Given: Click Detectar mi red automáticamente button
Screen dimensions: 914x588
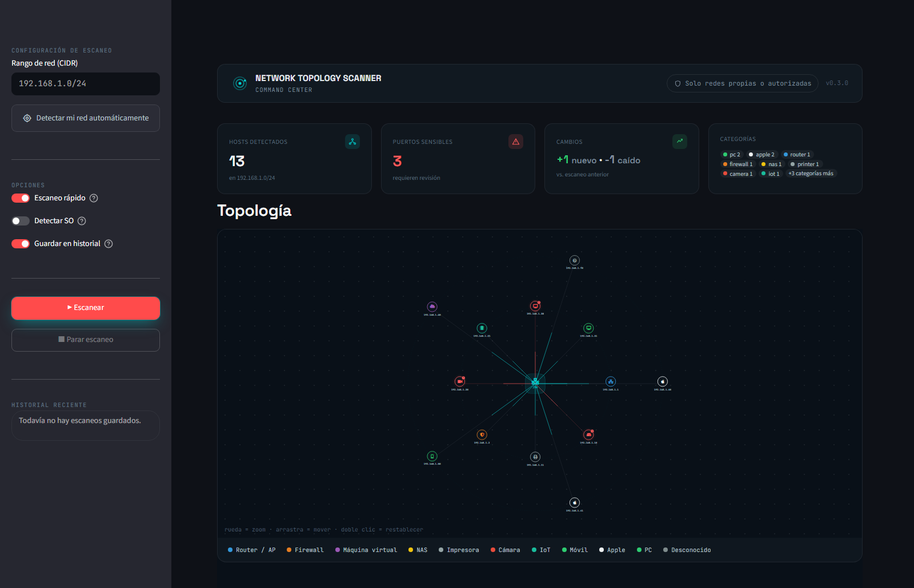Looking at the screenshot, I should pyautogui.click(x=86, y=118).
